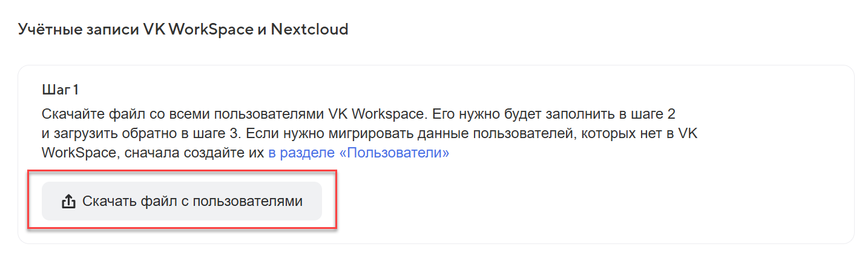Click the "Шаг 1" step label

tap(61, 90)
